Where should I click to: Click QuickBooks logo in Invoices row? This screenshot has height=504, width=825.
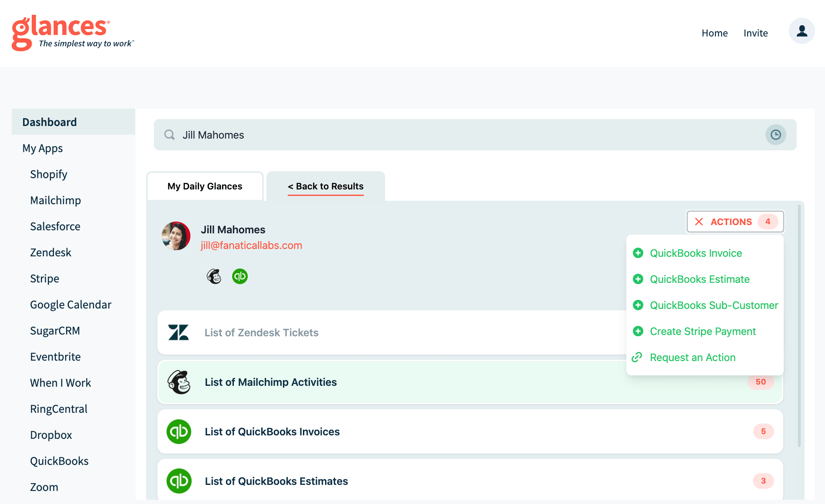click(x=179, y=431)
